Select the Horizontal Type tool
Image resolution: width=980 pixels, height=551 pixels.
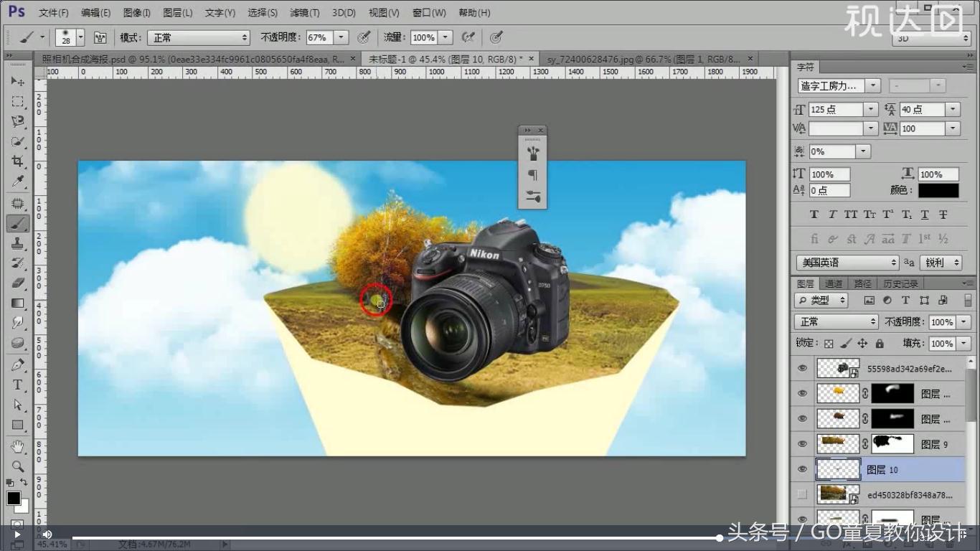[18, 385]
